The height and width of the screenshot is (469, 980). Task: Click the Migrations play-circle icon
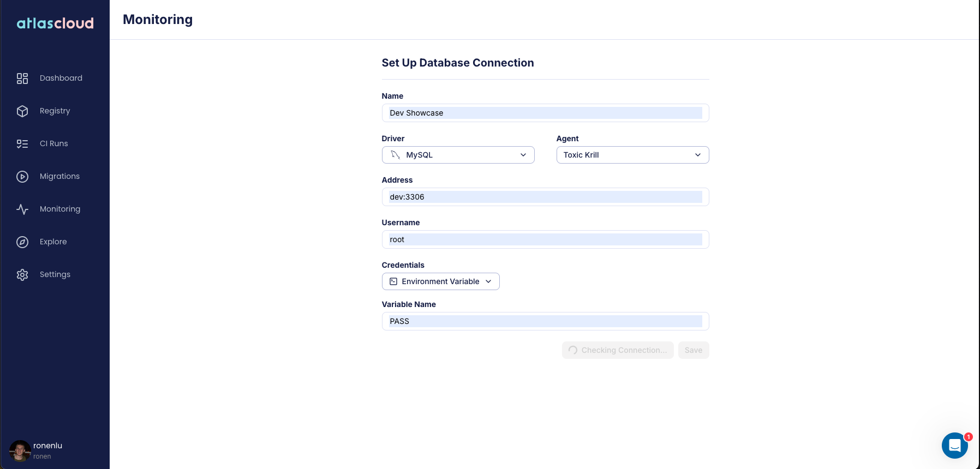22,177
